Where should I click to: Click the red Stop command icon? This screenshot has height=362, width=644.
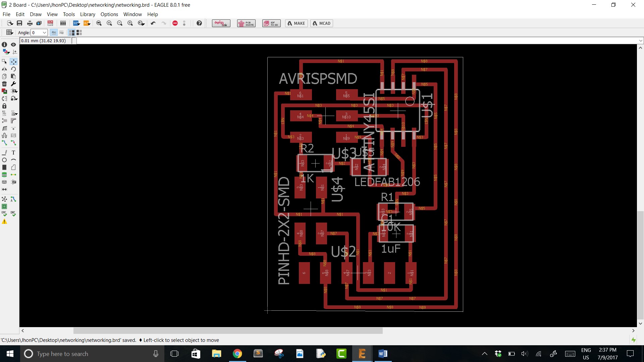[x=175, y=23]
